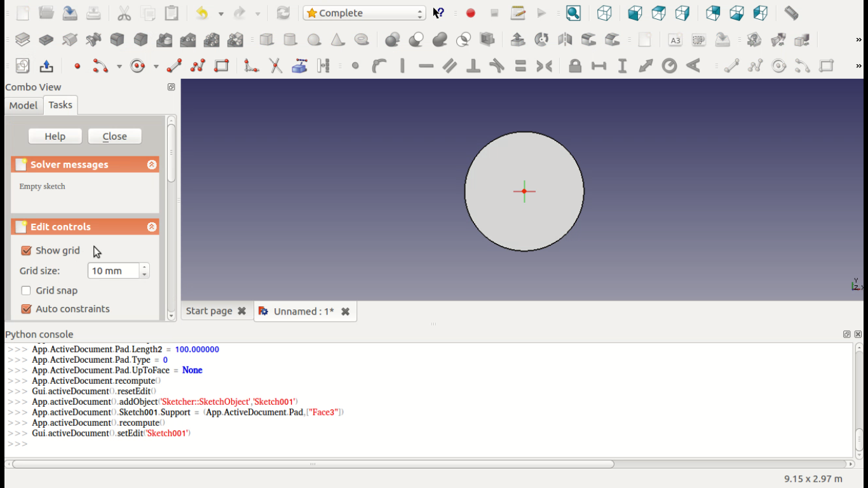The height and width of the screenshot is (488, 868).
Task: Start macro recording with the red dot
Action: [x=471, y=13]
